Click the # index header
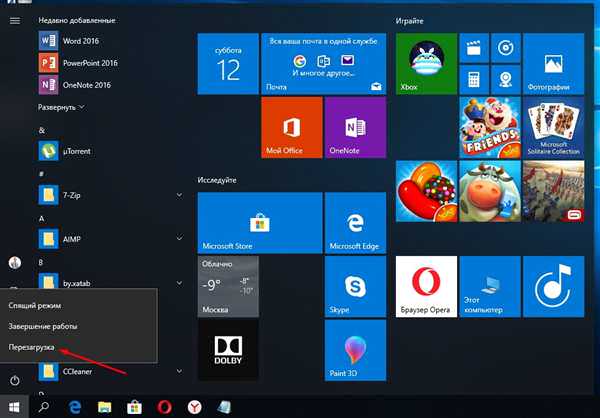600x418 pixels. tap(41, 174)
